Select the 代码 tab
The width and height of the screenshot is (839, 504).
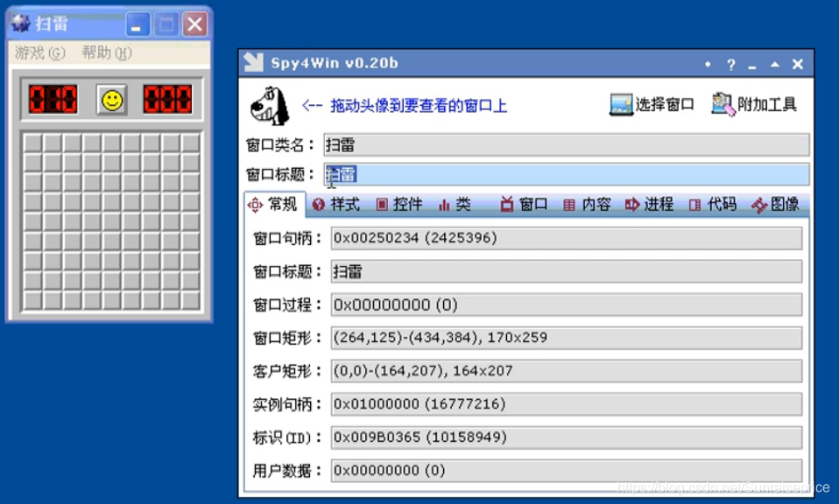coord(713,204)
